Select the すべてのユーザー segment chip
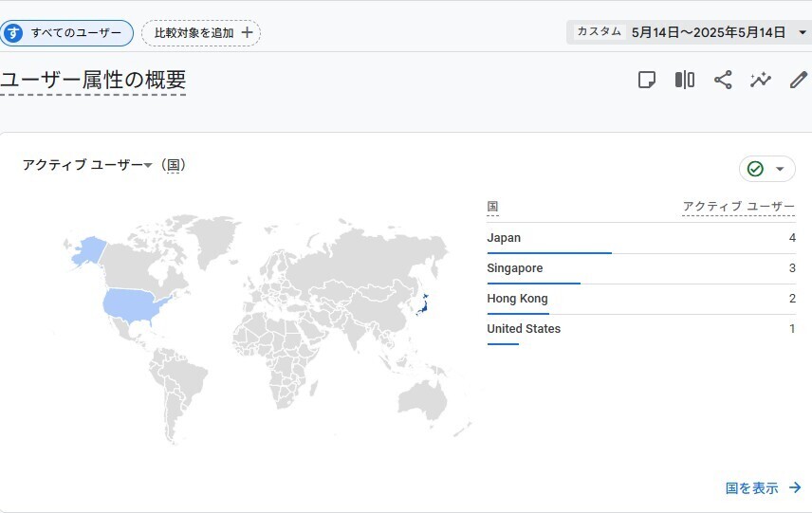Image resolution: width=812 pixels, height=513 pixels. (x=66, y=33)
